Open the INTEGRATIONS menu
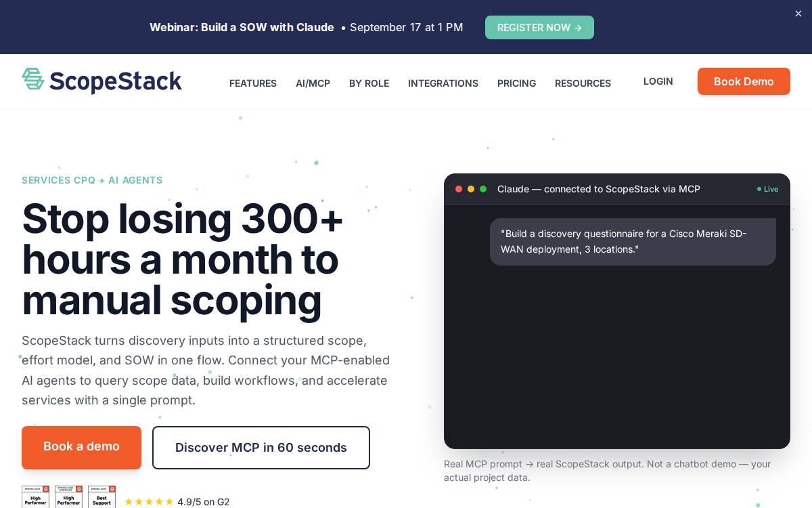Screen dimensions: 812x508 tap(443, 83)
